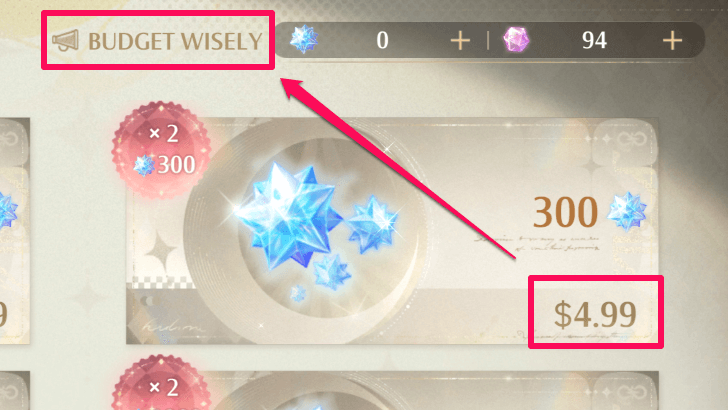Select the pink gem balance showing 94

(x=594, y=40)
